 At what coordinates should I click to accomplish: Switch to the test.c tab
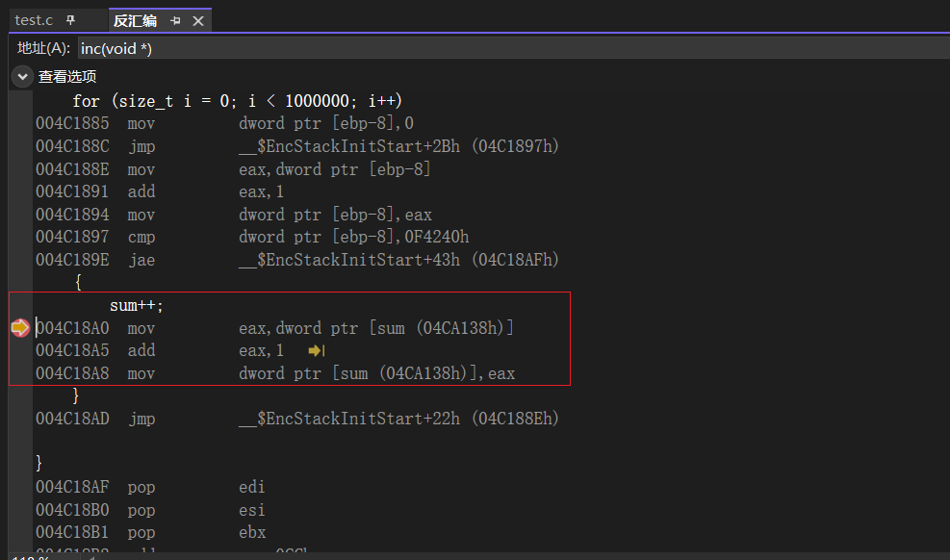[34, 20]
